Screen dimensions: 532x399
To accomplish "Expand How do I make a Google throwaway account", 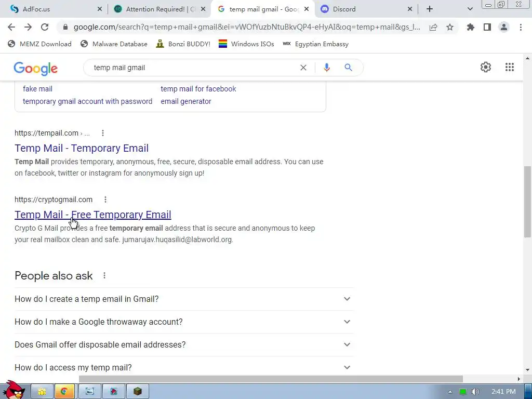I will pyautogui.click(x=184, y=322).
